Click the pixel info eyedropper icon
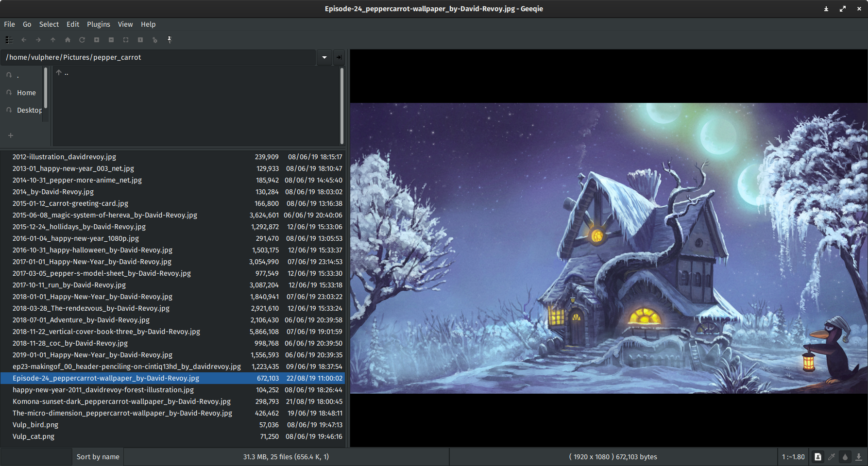This screenshot has height=466, width=868. tap(832, 457)
